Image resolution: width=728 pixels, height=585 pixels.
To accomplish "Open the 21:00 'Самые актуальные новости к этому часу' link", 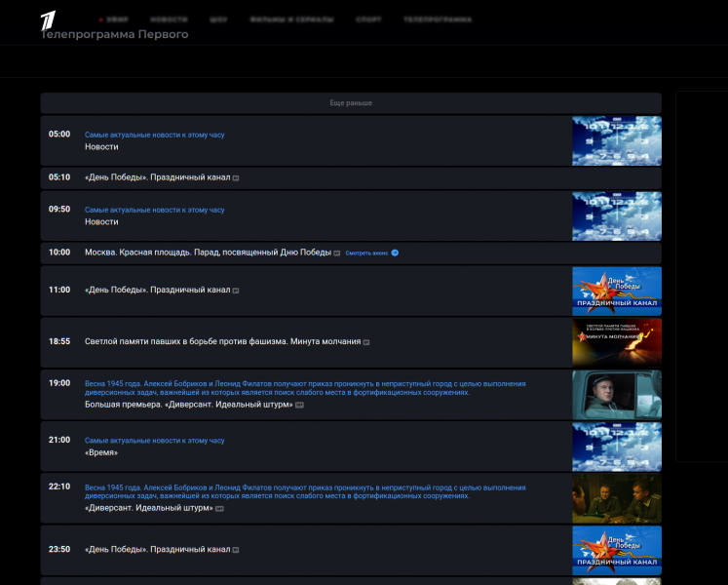I will click(x=155, y=441).
